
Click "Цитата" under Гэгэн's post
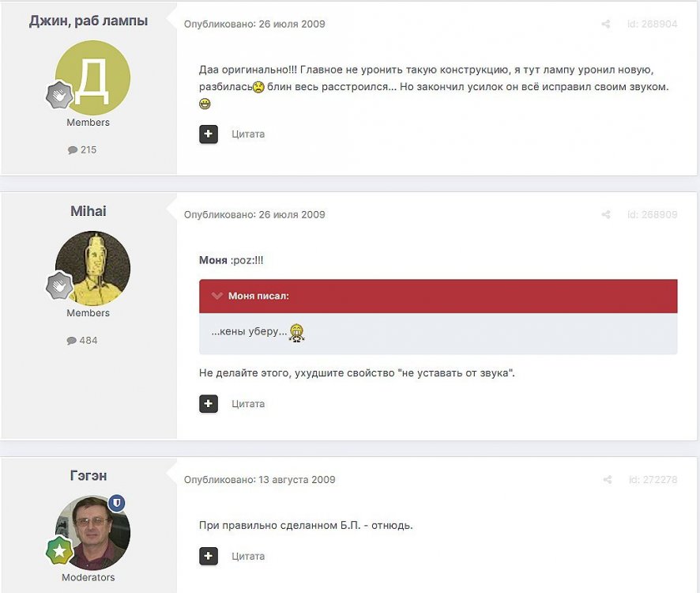[x=248, y=557]
